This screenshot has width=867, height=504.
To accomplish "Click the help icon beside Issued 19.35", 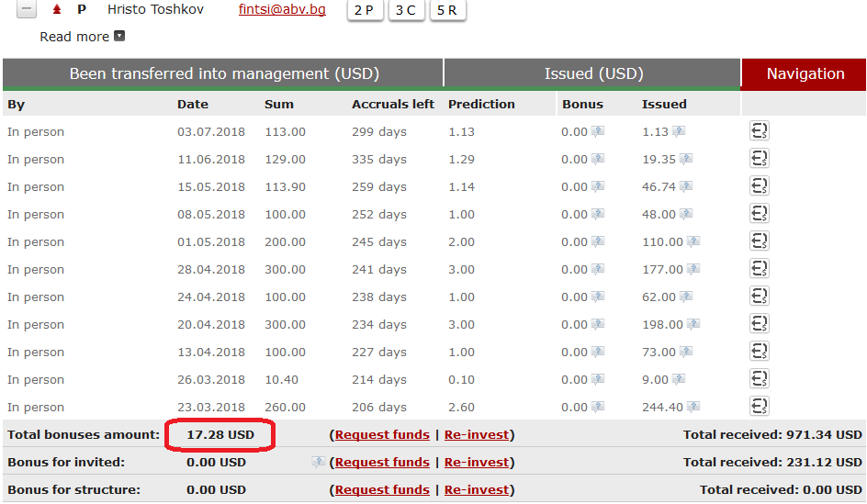I will pyautogui.click(x=686, y=159).
